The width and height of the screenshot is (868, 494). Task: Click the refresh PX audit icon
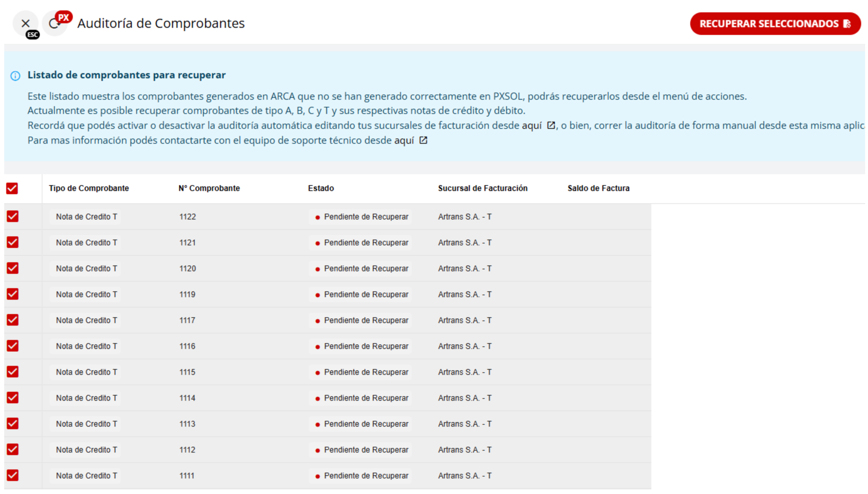click(54, 23)
